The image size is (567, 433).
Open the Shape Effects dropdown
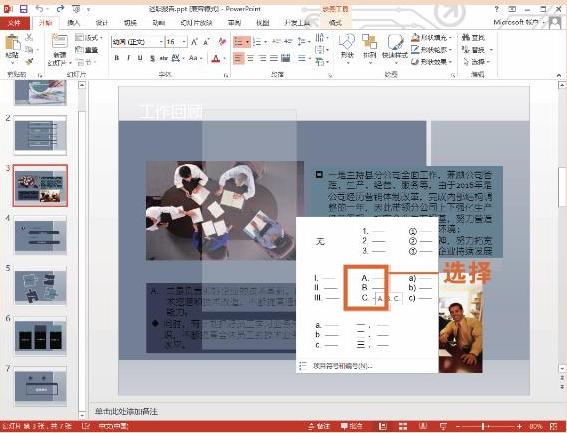[x=432, y=62]
